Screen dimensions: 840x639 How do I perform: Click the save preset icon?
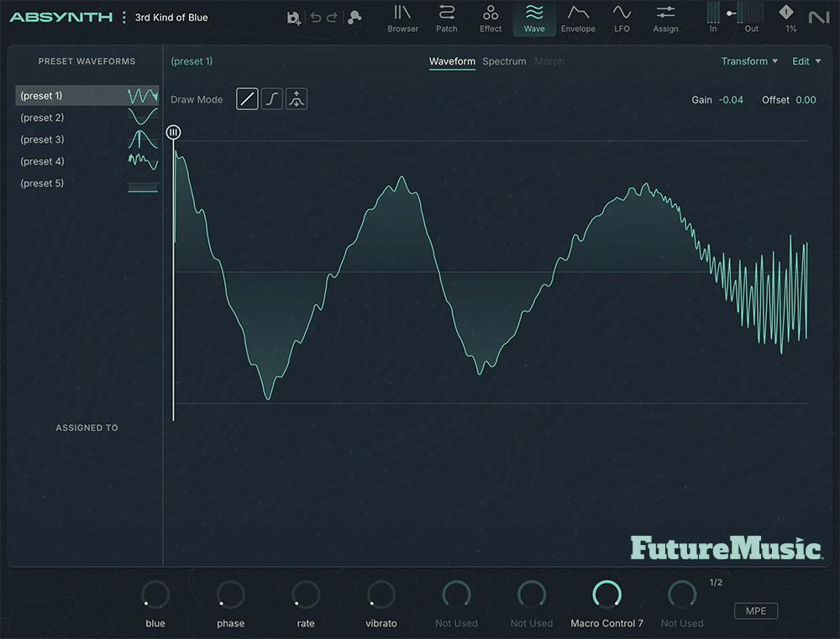[293, 18]
